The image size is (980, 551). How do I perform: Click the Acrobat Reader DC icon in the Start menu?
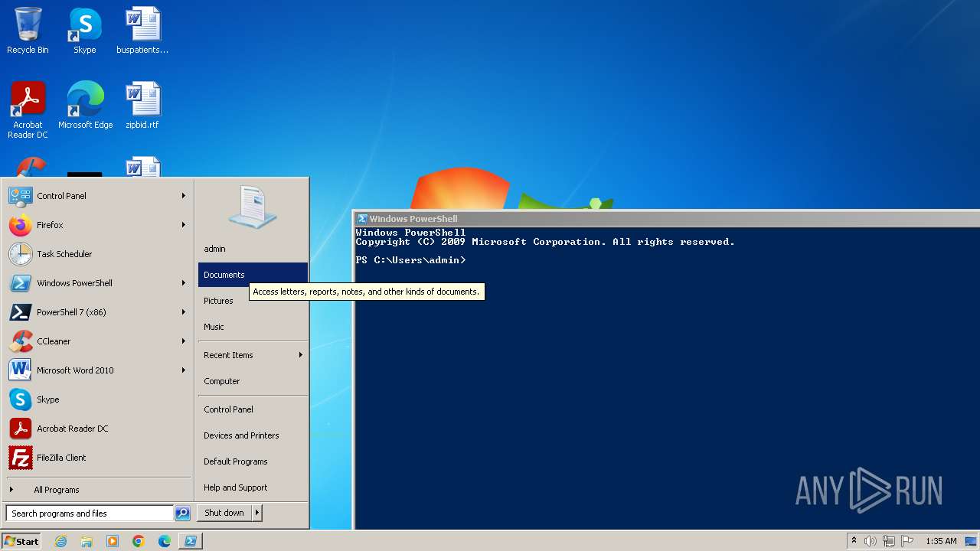[x=21, y=429]
